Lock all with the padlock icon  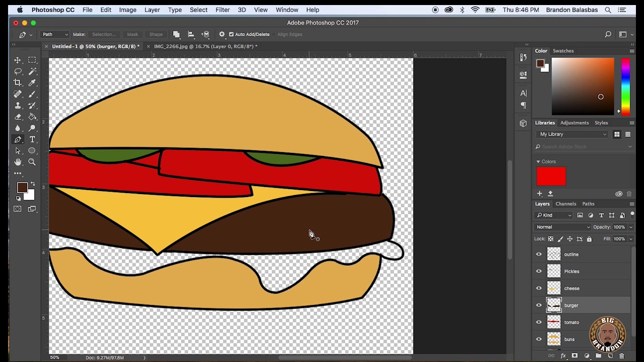tap(589, 239)
